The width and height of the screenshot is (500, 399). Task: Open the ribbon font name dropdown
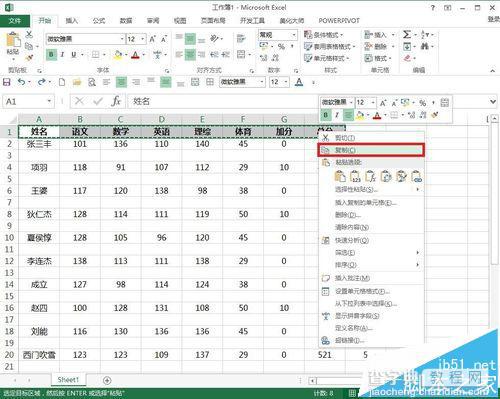pos(122,39)
